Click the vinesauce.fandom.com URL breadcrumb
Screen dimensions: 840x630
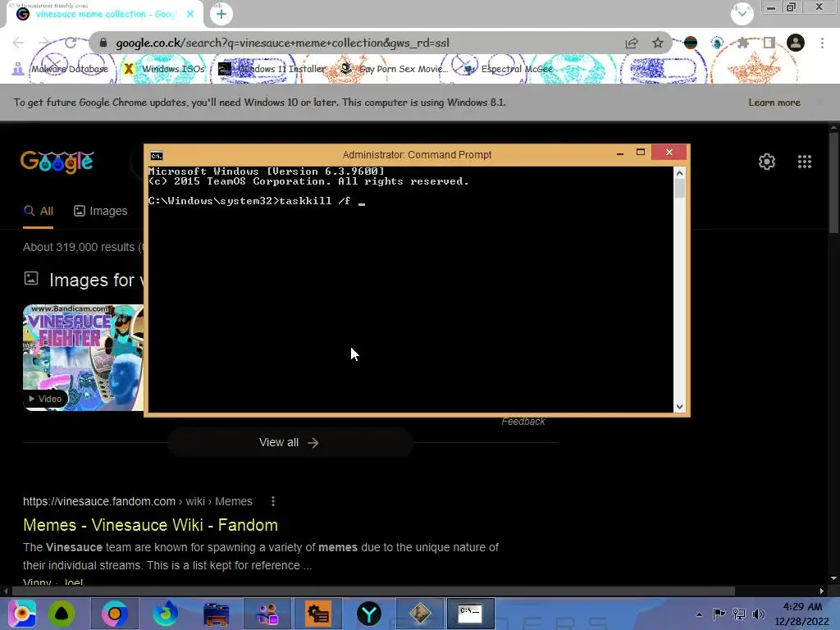[138, 501]
